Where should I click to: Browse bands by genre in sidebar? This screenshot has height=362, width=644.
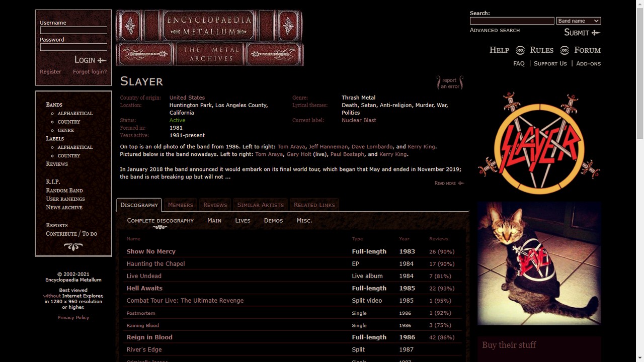(65, 130)
